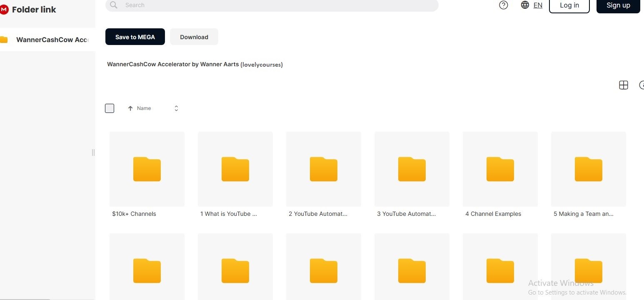
Task: Open the 4 Channel Examples folder
Action: click(500, 169)
